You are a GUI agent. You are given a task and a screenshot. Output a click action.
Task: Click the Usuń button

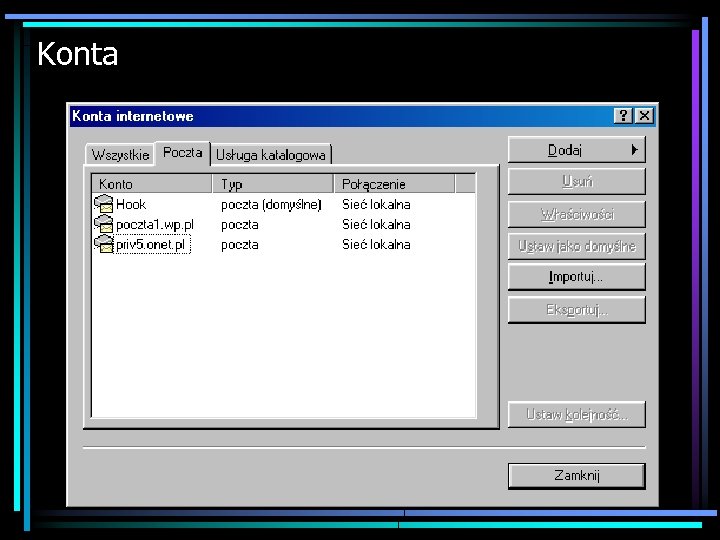click(x=577, y=182)
